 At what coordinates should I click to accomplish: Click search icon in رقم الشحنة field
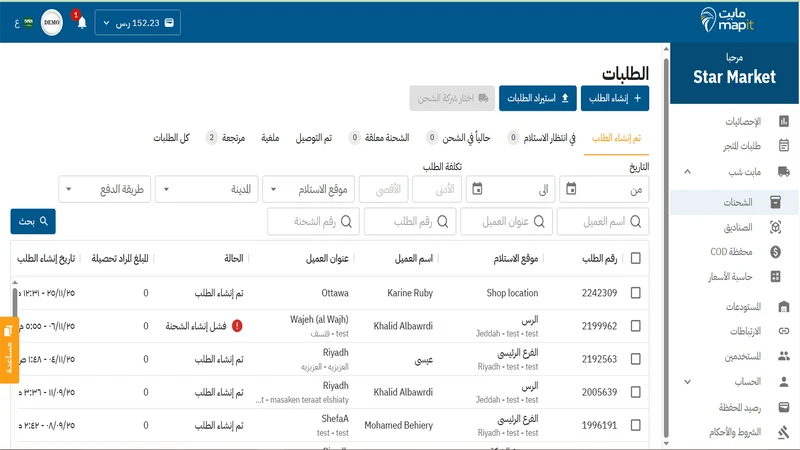[346, 221]
